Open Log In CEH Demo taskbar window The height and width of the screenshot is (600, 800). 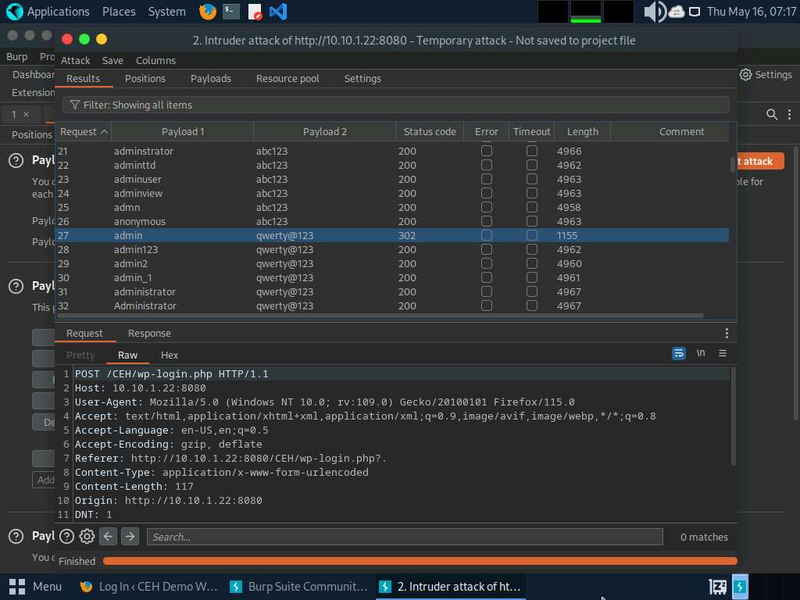point(149,586)
